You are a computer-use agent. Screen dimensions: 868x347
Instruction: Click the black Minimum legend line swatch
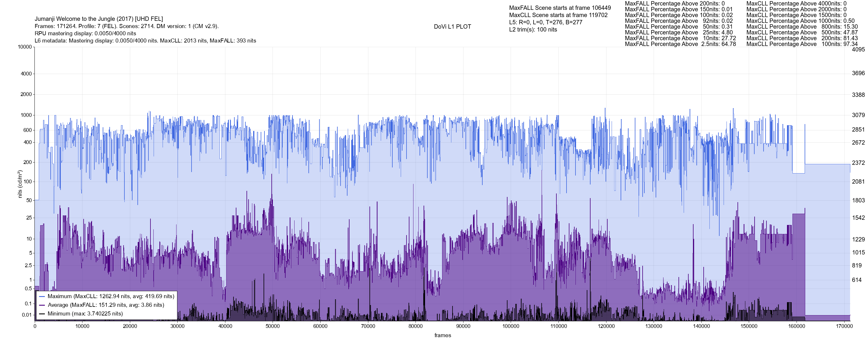[x=42, y=314]
